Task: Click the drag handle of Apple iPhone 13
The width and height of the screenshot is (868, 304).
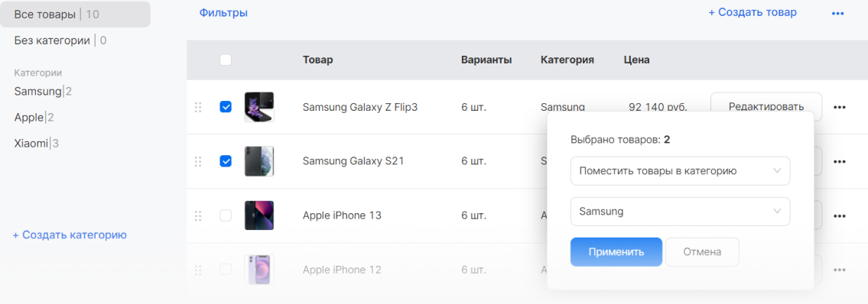Action: pos(198,215)
